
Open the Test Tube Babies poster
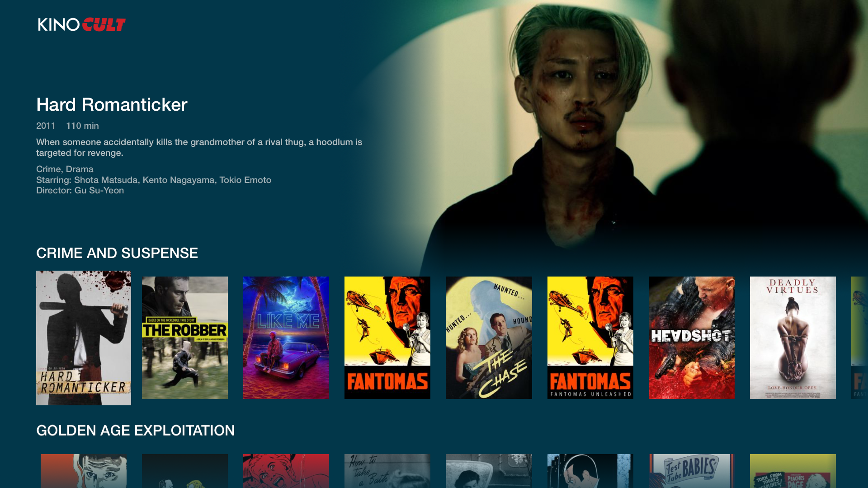tap(691, 471)
